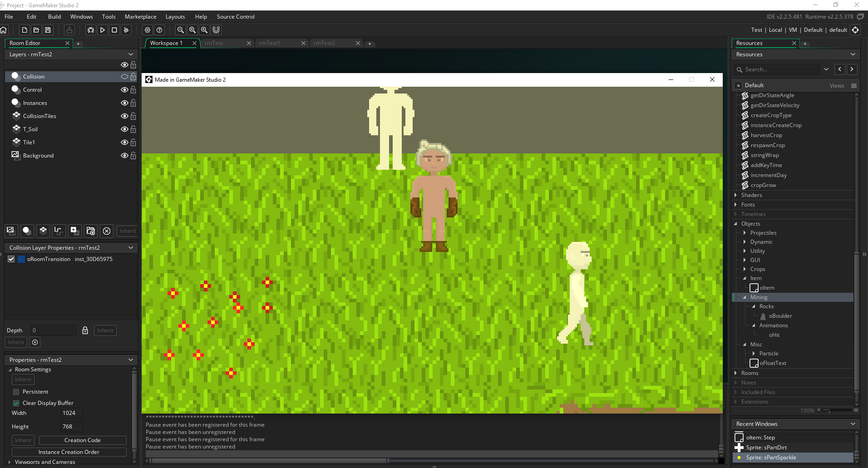Create a new tile layer in the room
The width and height of the screenshot is (868, 468).
click(x=43, y=231)
